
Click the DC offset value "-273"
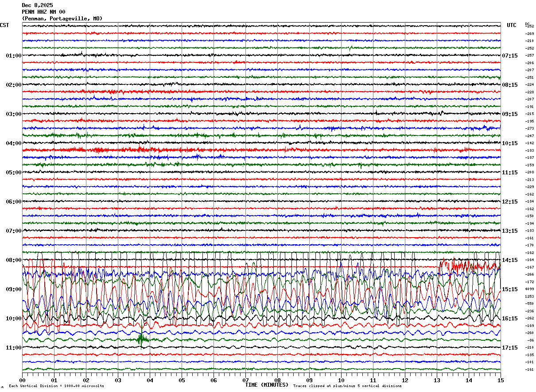(x=529, y=129)
